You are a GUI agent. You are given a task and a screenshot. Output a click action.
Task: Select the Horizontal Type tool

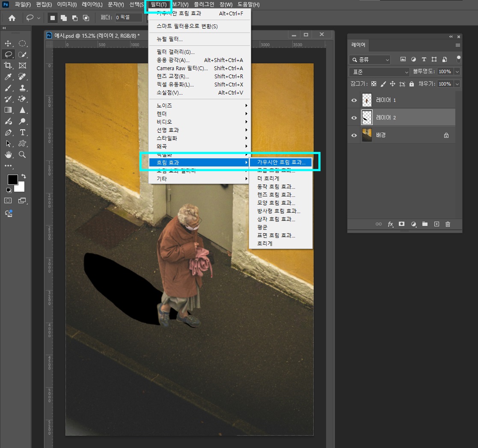(23, 133)
